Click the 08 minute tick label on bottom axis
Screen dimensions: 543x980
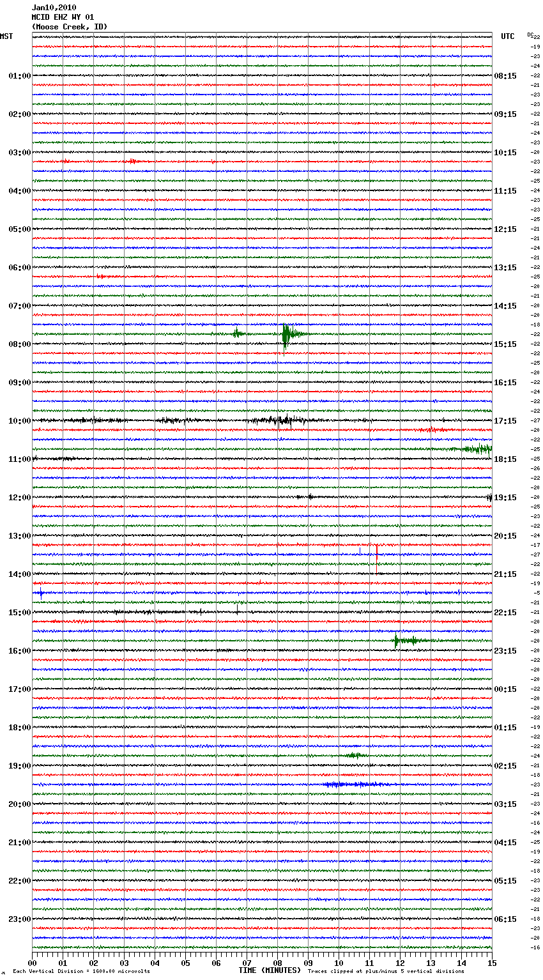coord(277,963)
